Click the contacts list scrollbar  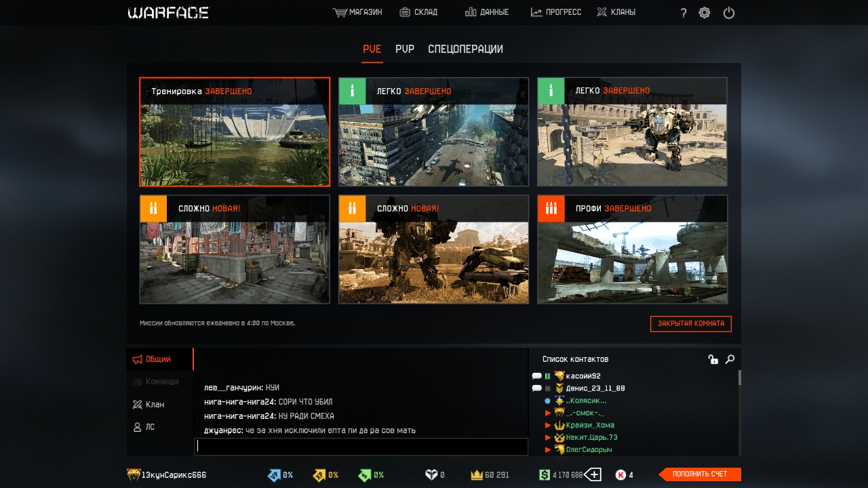tap(739, 378)
